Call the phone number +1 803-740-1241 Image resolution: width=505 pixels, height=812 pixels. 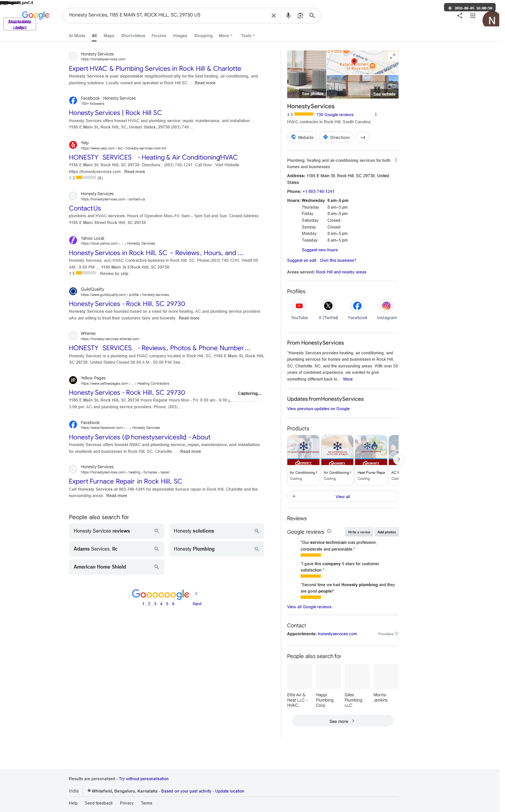click(x=318, y=192)
